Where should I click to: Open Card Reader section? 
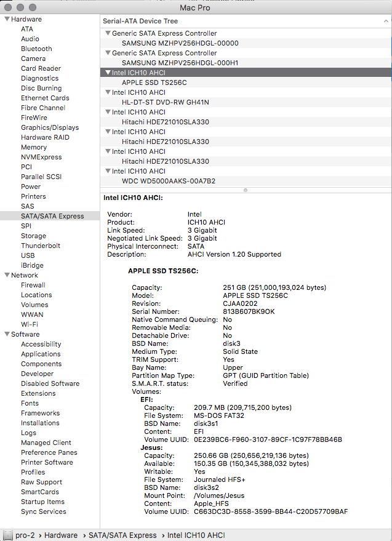[x=41, y=68]
